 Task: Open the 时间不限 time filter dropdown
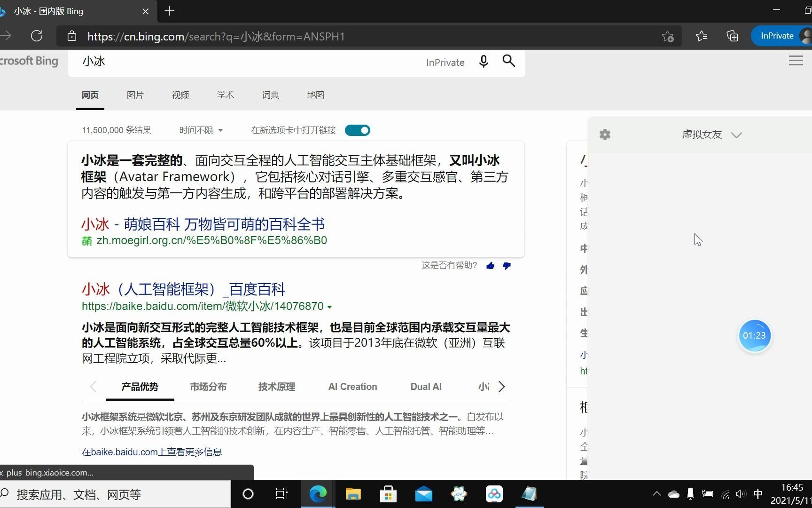pyautogui.click(x=201, y=130)
